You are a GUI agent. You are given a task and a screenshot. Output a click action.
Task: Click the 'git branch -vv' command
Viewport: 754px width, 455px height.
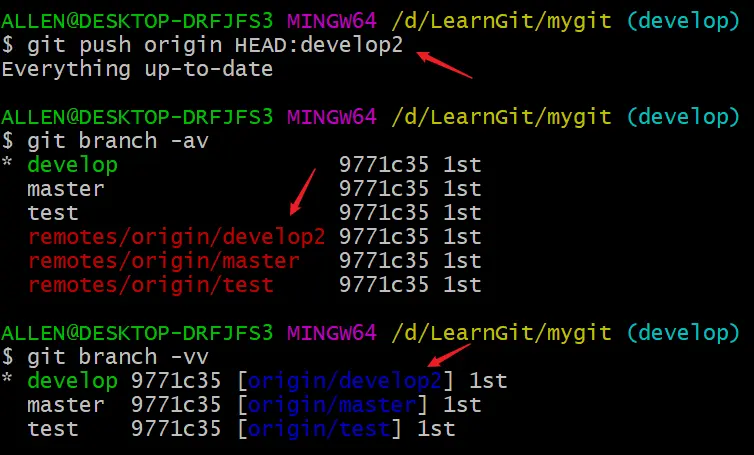click(105, 357)
